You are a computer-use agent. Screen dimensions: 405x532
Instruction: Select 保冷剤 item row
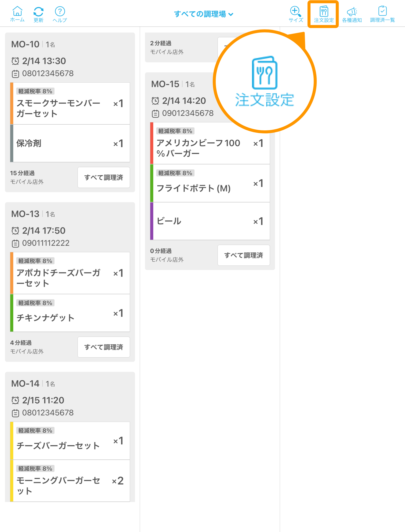tap(70, 143)
